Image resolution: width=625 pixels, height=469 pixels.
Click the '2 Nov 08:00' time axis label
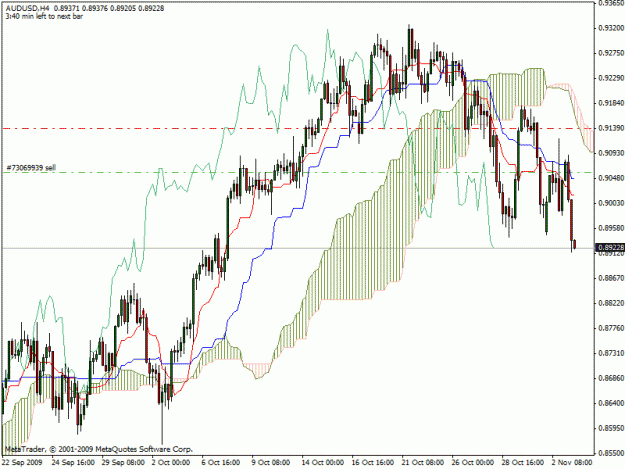[x=572, y=462]
